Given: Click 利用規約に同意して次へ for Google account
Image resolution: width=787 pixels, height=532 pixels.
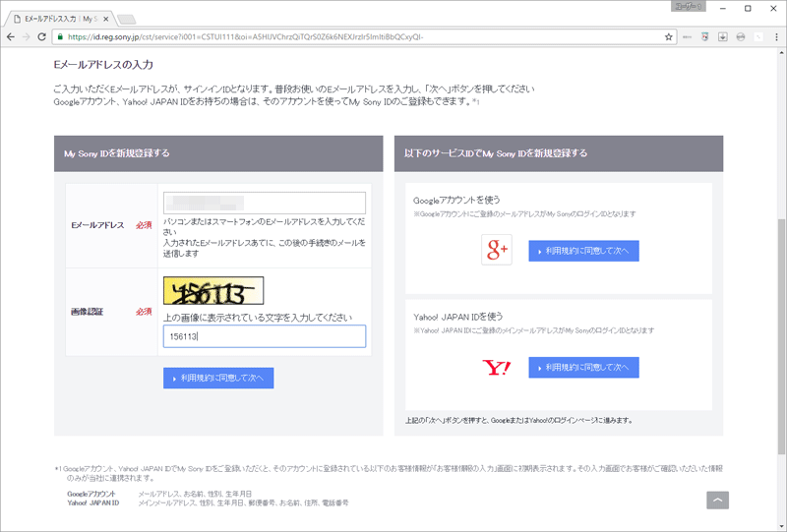Looking at the screenshot, I should tap(583, 251).
